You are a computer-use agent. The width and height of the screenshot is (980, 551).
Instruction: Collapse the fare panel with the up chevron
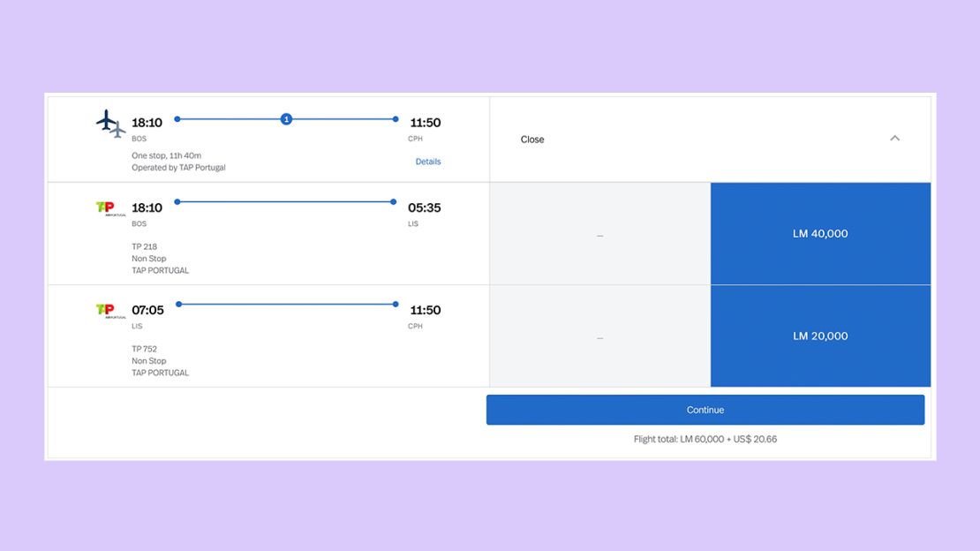point(895,139)
